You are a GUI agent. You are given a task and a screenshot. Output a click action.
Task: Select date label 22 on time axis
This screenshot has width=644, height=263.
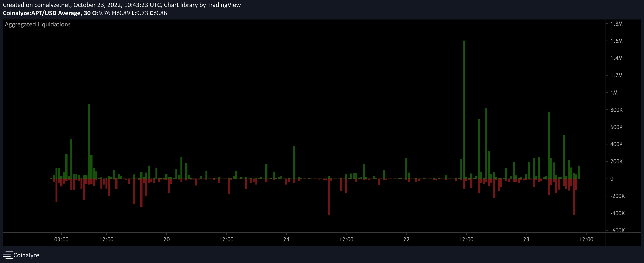click(406, 239)
